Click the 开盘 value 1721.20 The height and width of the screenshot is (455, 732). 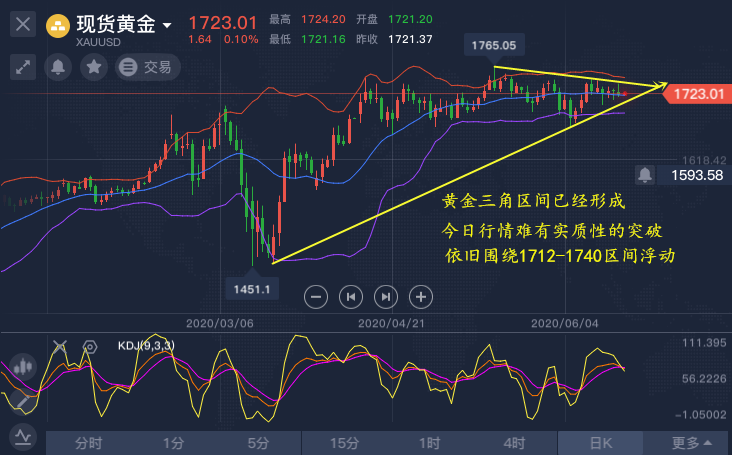click(410, 20)
